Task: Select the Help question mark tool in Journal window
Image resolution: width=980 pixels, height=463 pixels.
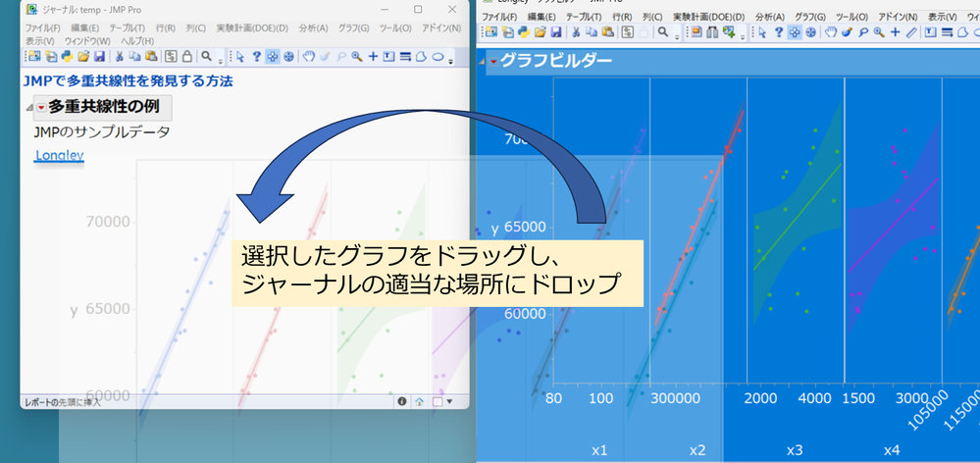Action: click(x=256, y=56)
